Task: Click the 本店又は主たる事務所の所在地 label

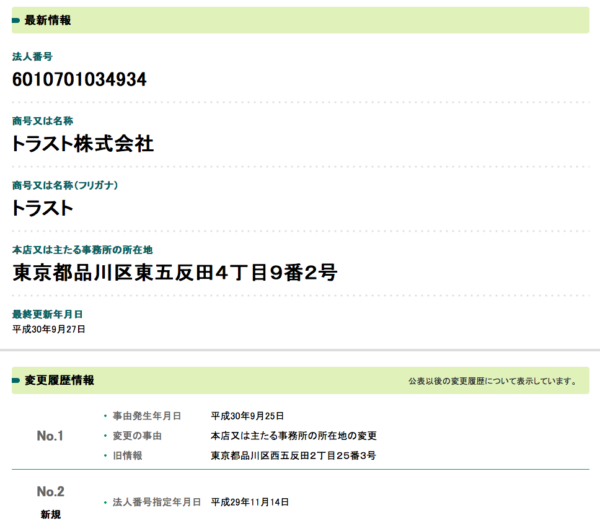Action: pyautogui.click(x=82, y=250)
